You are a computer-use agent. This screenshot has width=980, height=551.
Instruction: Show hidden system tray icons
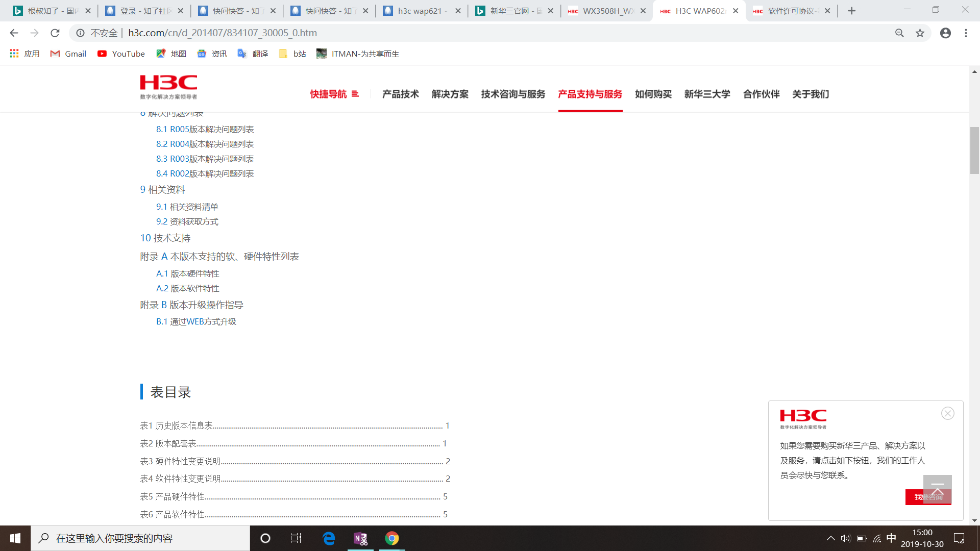[x=830, y=538]
